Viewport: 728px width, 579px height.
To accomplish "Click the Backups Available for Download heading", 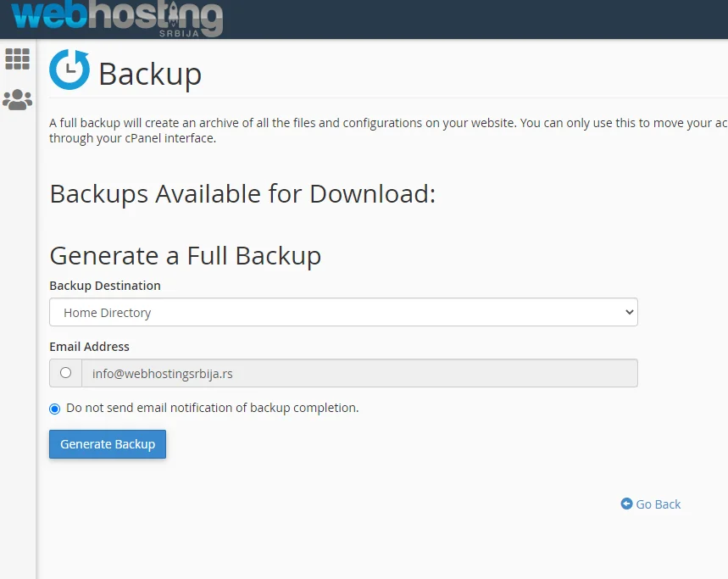I will (x=243, y=194).
